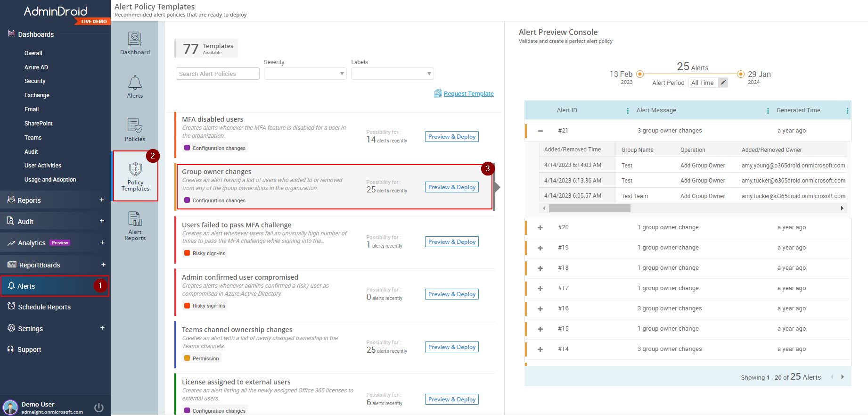Image resolution: width=868 pixels, height=416 pixels.
Task: Click the Request Template link
Action: [x=468, y=94]
